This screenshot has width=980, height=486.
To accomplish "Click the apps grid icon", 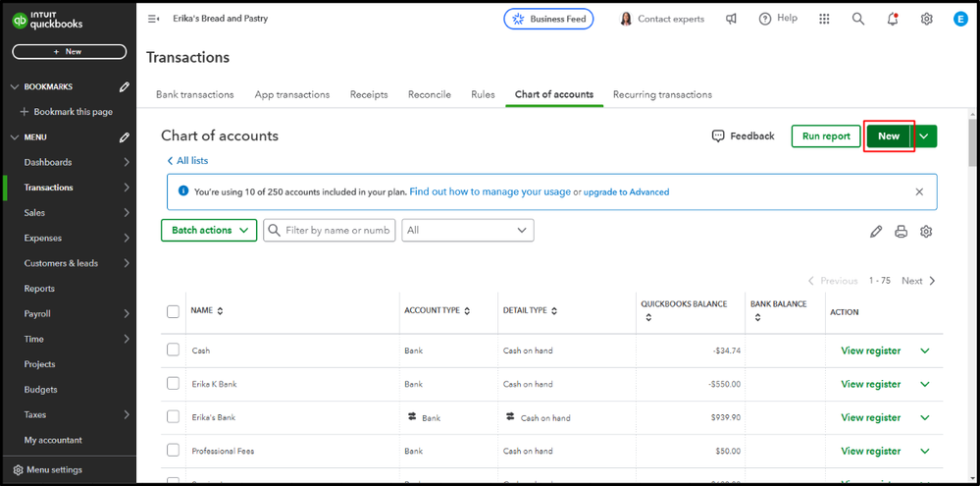I will tap(824, 19).
